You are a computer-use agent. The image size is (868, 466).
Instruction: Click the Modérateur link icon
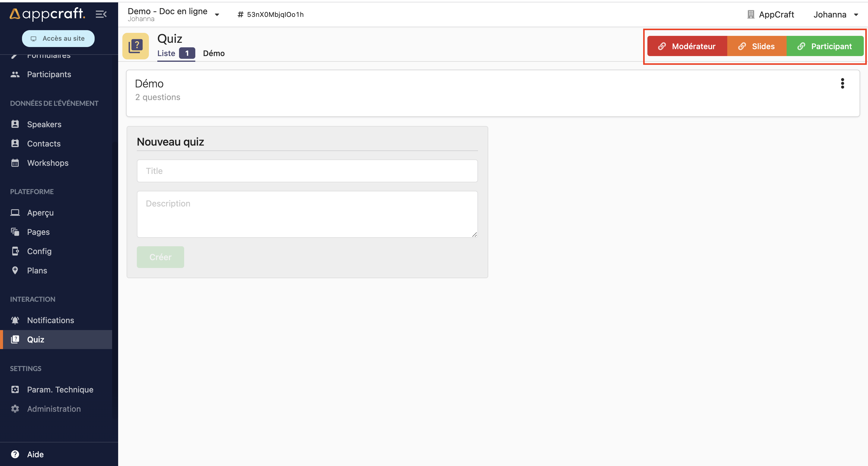tap(663, 46)
